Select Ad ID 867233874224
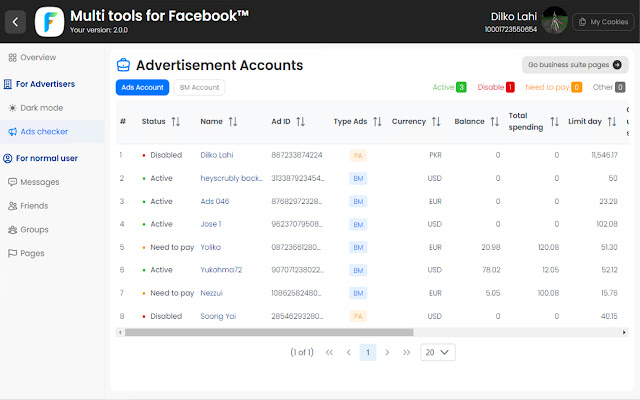 [297, 155]
